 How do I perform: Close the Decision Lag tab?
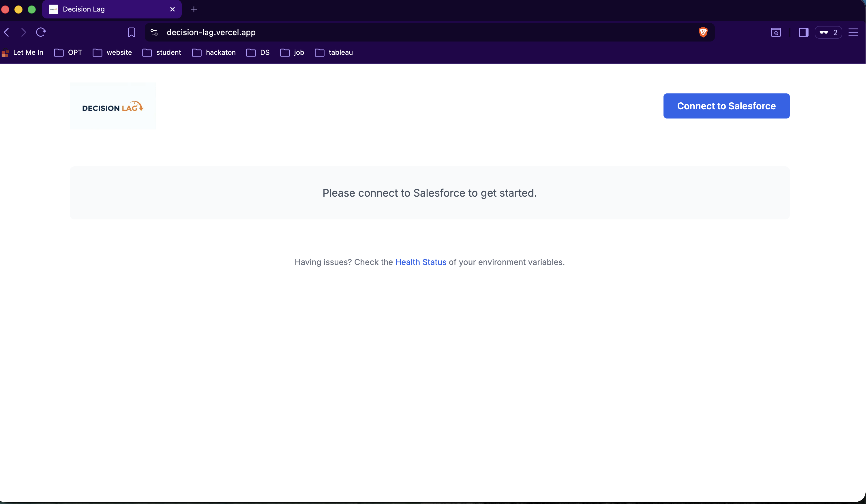point(173,9)
